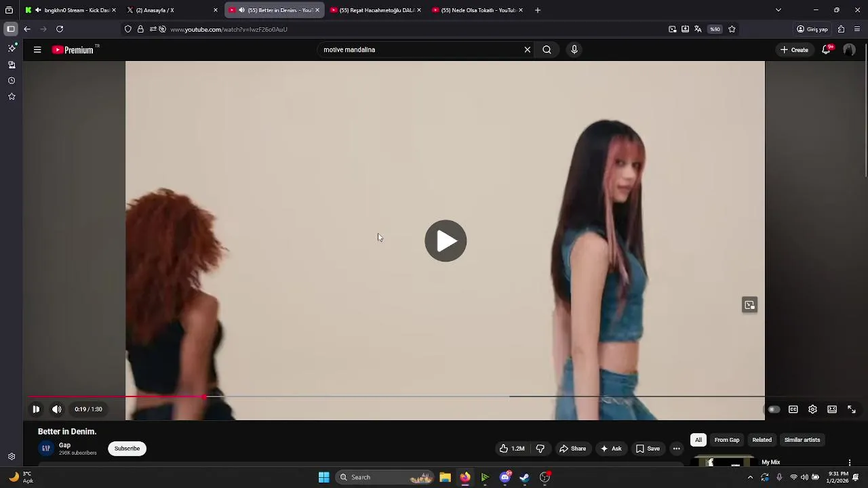The image size is (868, 488).
Task: Reset zoom with %90 badge
Action: (715, 29)
